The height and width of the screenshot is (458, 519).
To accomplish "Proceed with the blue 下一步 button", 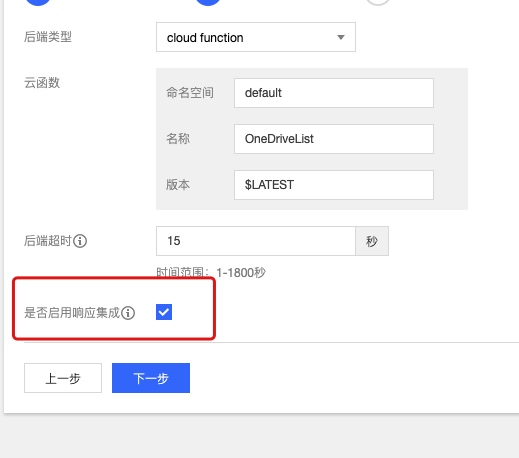I will point(151,378).
